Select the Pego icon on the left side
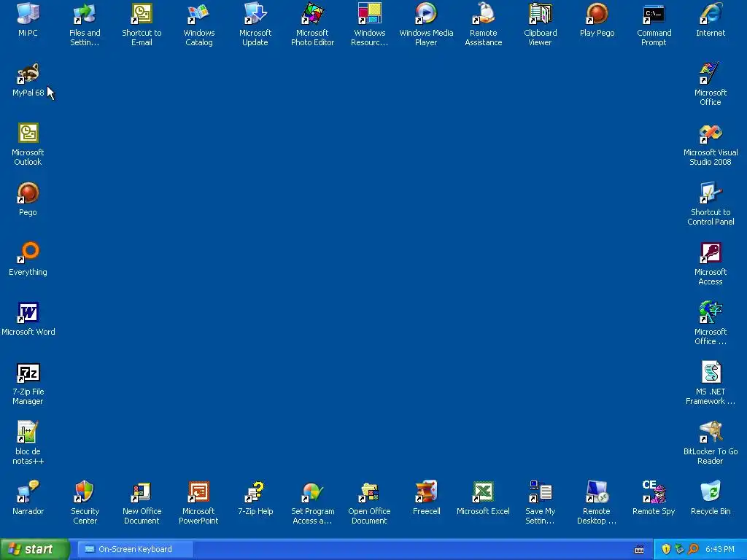 point(28,193)
